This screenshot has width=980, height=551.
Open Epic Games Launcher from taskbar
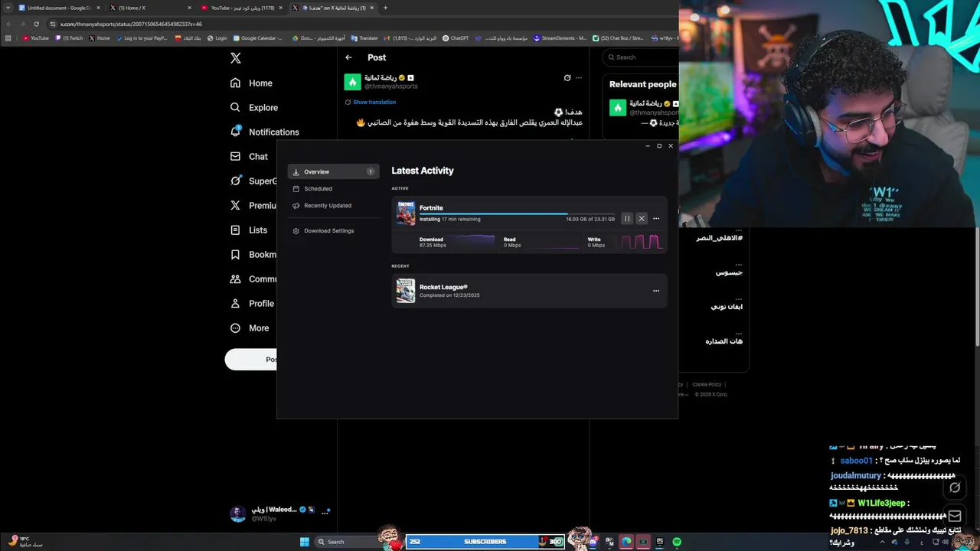660,542
